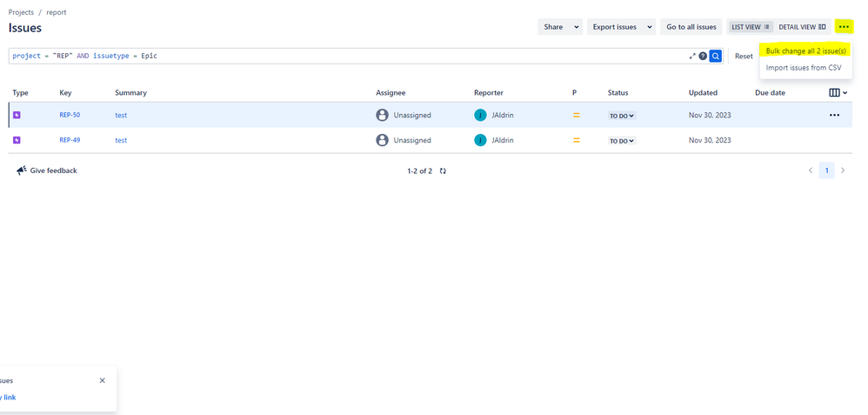This screenshot has height=415, width=868.
Task: Sort by the Type column header
Action: pyautogui.click(x=21, y=92)
